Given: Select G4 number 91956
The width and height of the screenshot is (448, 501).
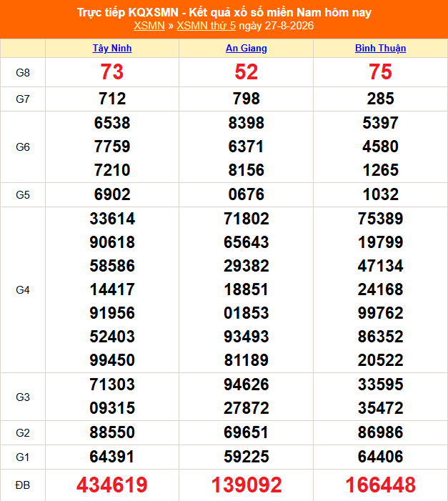Looking at the screenshot, I should [112, 313].
